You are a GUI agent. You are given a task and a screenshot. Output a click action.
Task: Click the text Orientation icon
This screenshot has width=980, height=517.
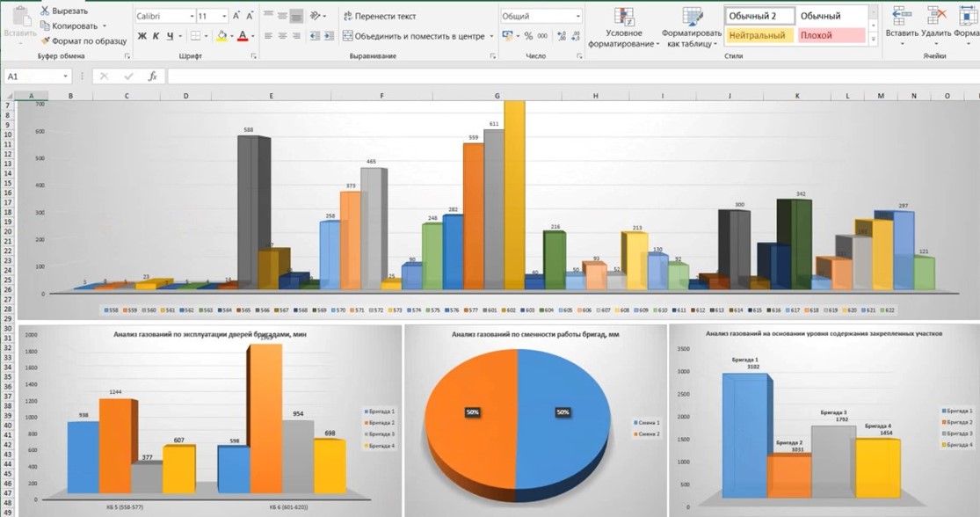(315, 16)
